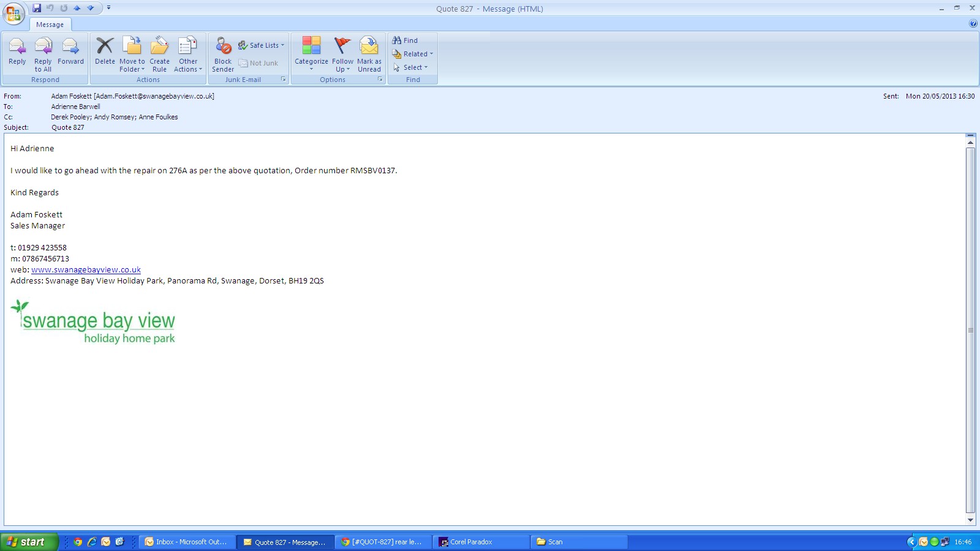This screenshot has height=551, width=980.
Task: Click the network connection tray icon
Action: 945,542
